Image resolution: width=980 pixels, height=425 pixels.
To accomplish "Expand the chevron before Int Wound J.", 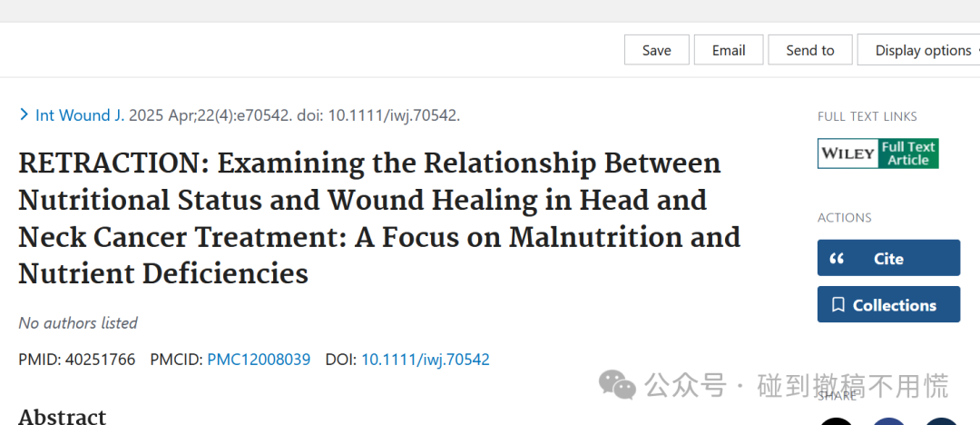I will [x=24, y=114].
